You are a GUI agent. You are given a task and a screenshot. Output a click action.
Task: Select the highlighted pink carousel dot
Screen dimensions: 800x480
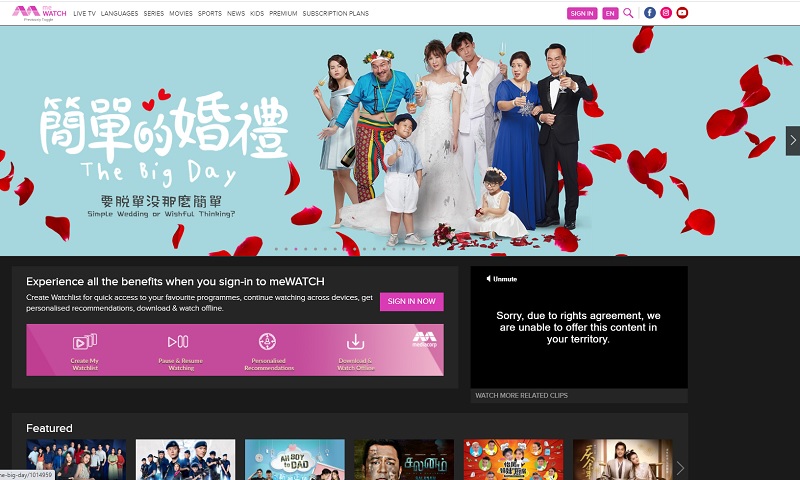point(296,249)
